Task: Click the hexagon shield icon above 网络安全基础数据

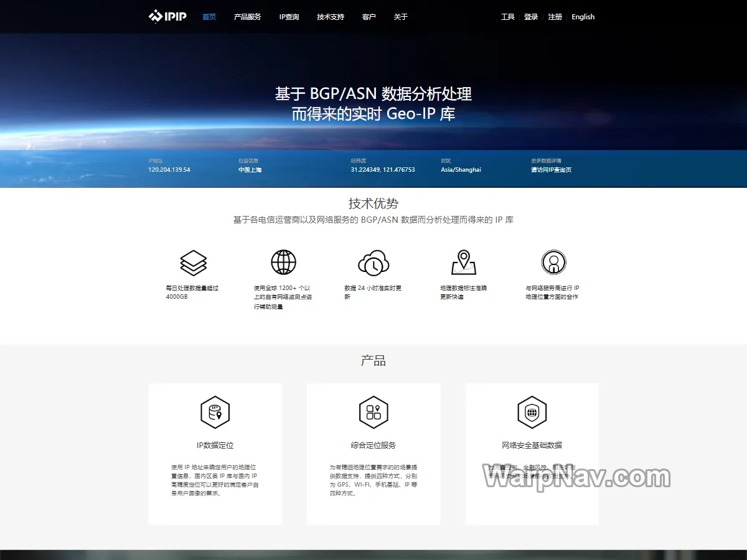Action: click(532, 412)
